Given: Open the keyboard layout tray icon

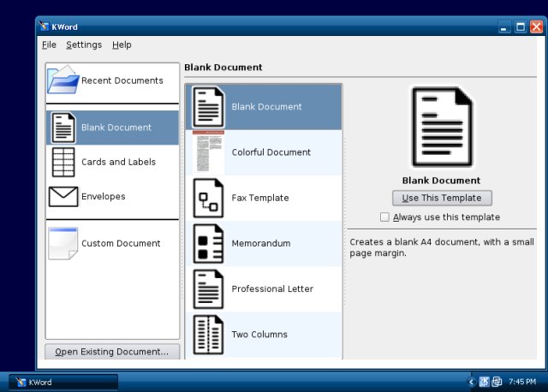Looking at the screenshot, I should [x=484, y=382].
